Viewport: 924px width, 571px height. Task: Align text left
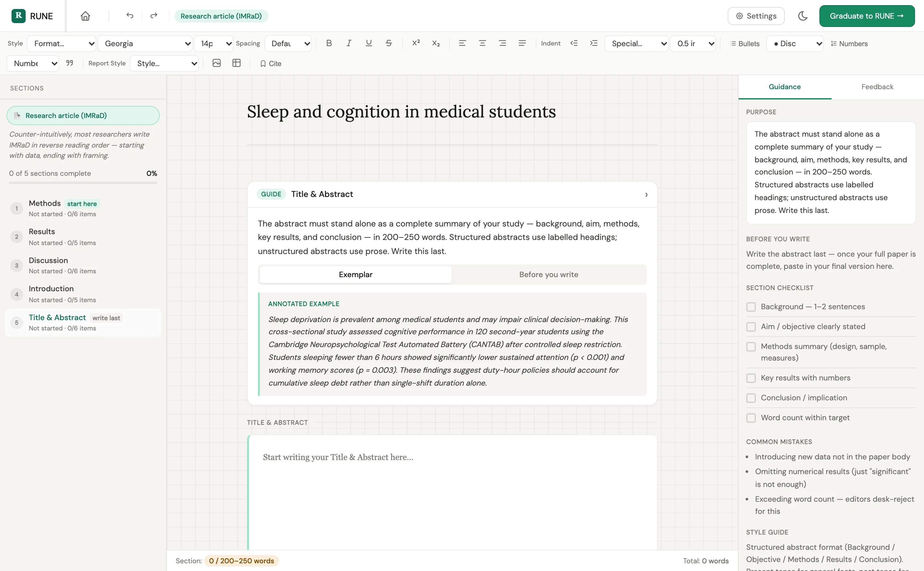click(462, 43)
